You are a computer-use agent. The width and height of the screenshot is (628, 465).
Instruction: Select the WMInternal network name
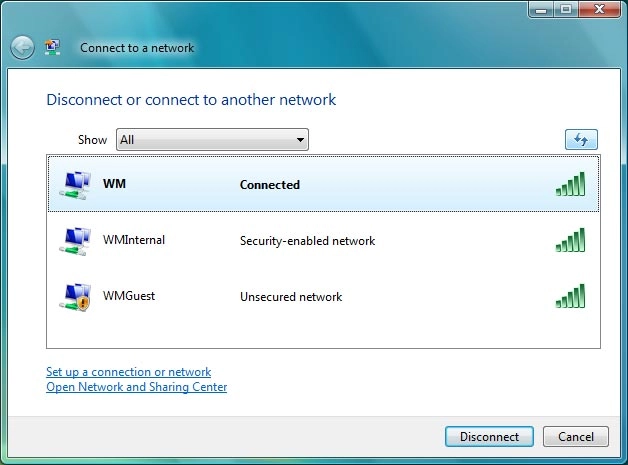pyautogui.click(x=134, y=240)
